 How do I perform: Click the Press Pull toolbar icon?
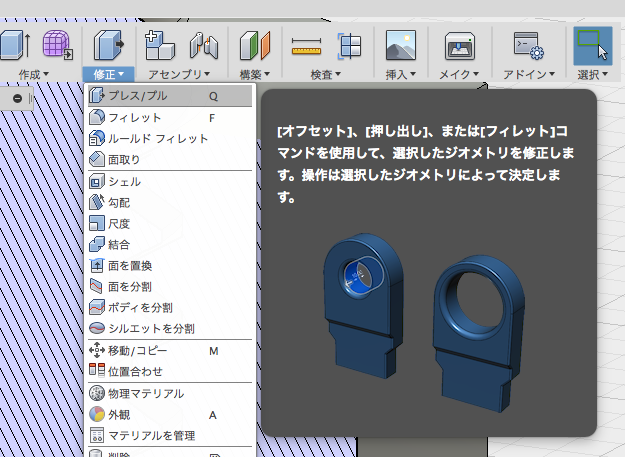tap(108, 45)
